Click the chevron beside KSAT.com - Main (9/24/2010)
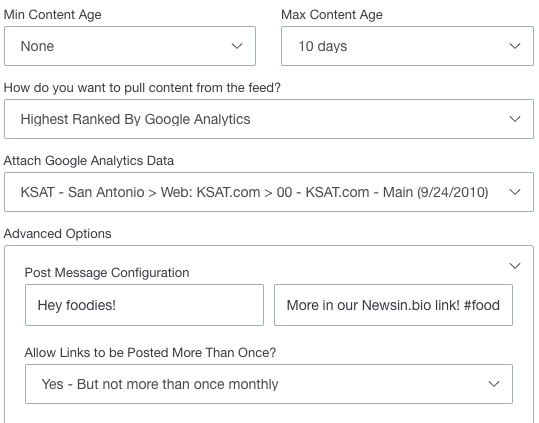The image size is (539, 423). (515, 192)
